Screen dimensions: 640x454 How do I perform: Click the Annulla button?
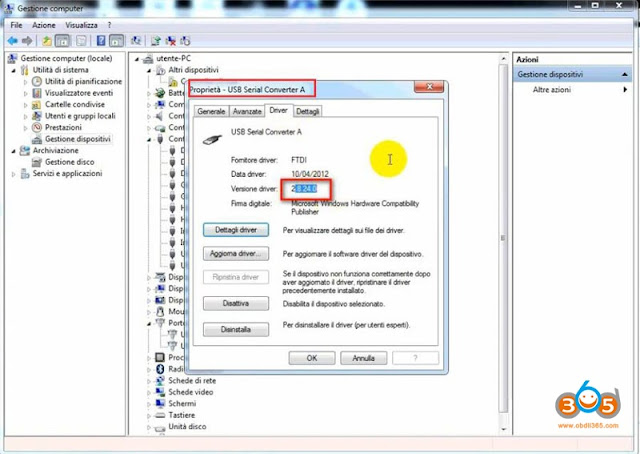point(363,358)
